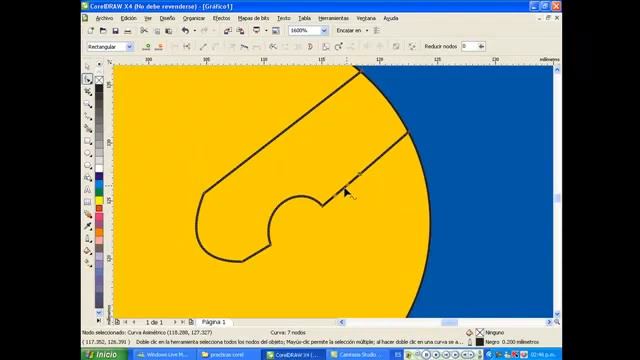Image resolution: width=640 pixels, height=360 pixels.
Task: Click the Select all nodes icon
Action: tap(412, 47)
